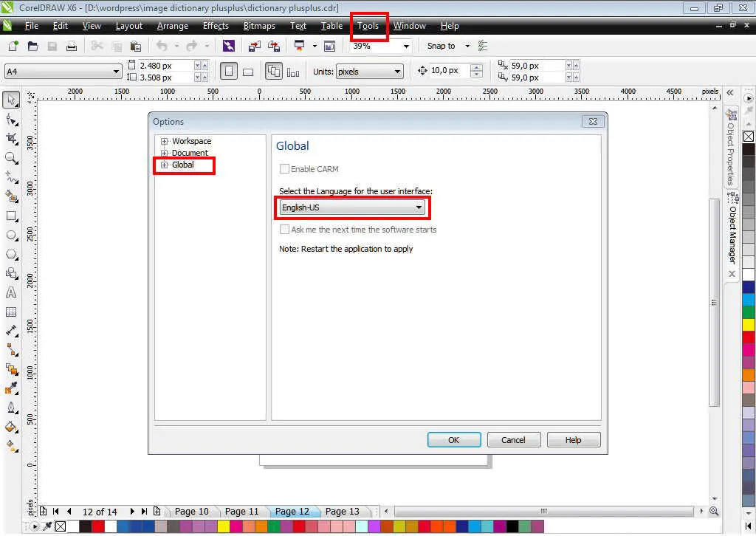The height and width of the screenshot is (536, 756).
Task: Open the Effects menu
Action: (216, 26)
